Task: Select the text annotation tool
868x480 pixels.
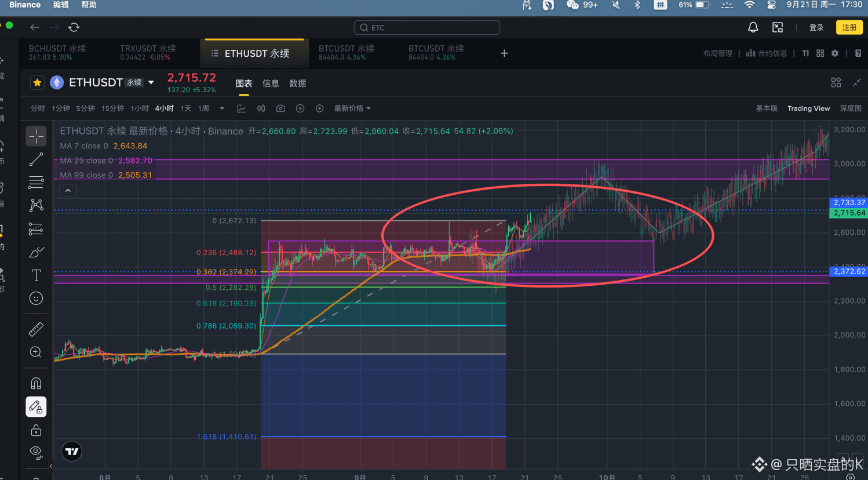Action: click(36, 275)
